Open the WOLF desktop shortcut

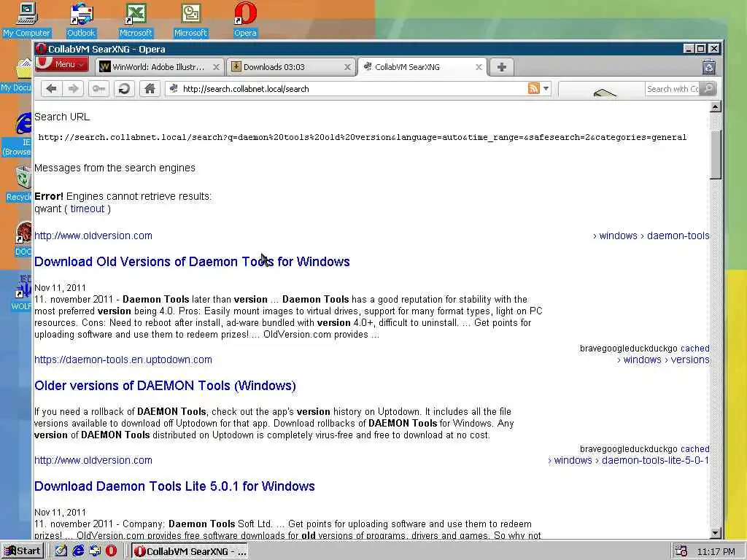[21, 293]
